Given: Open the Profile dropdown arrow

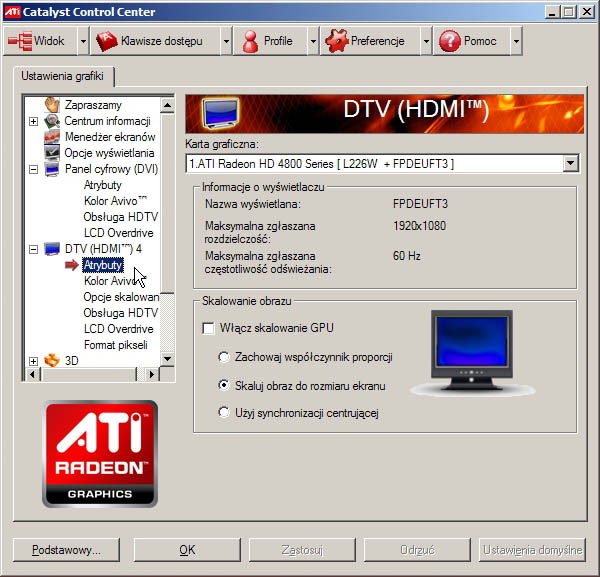Looking at the screenshot, I should coord(313,41).
